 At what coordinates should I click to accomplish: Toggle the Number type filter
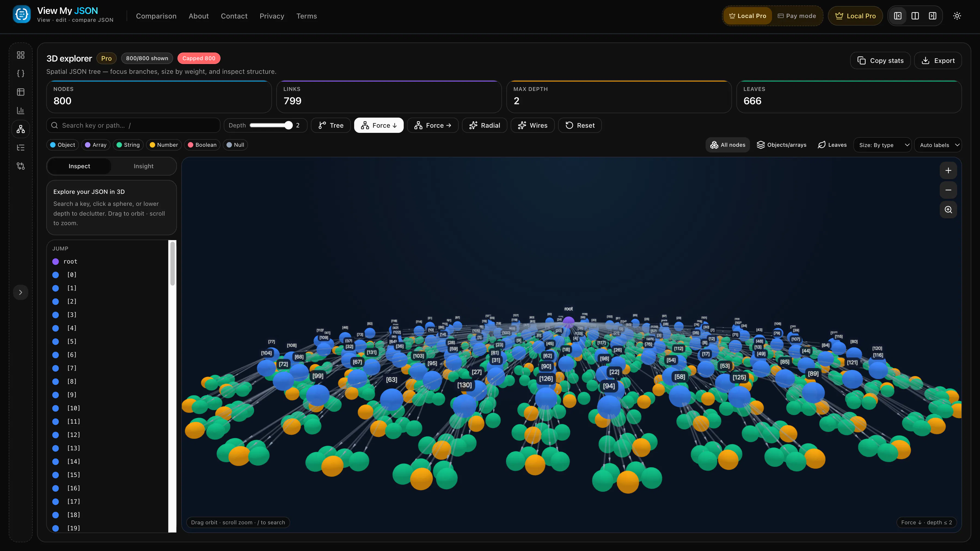[x=164, y=145]
